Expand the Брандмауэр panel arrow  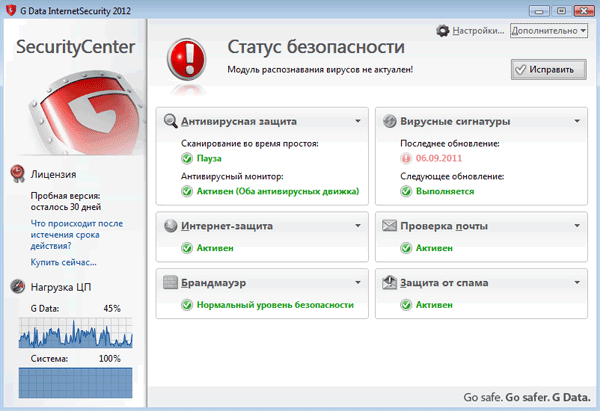tap(358, 282)
